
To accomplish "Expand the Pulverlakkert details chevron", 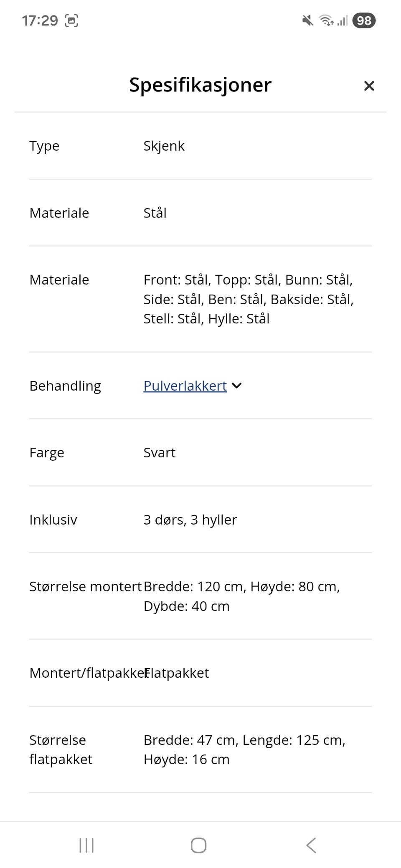I will coord(236,386).
